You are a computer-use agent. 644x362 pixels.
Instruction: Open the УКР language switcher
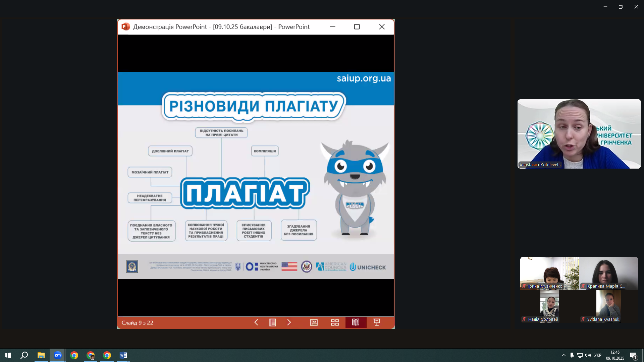[598, 355]
